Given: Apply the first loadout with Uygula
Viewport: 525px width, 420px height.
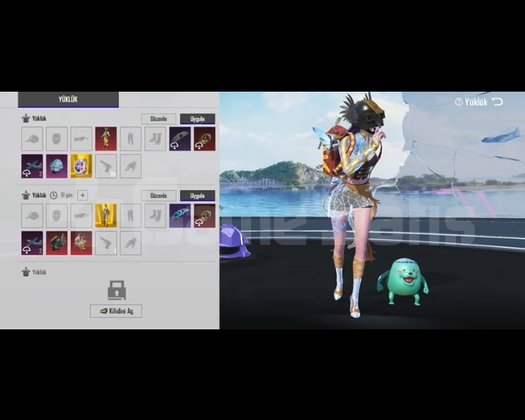Looking at the screenshot, I should [198, 119].
